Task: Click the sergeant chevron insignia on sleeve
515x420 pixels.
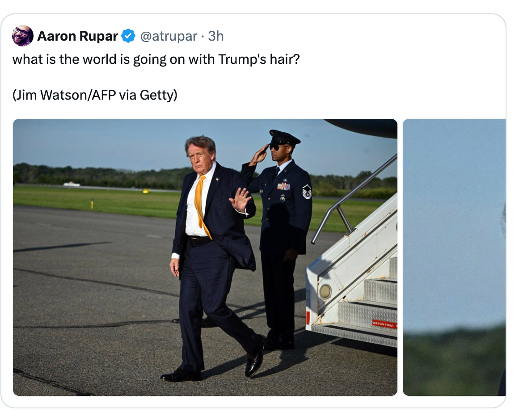Action: pos(307,191)
